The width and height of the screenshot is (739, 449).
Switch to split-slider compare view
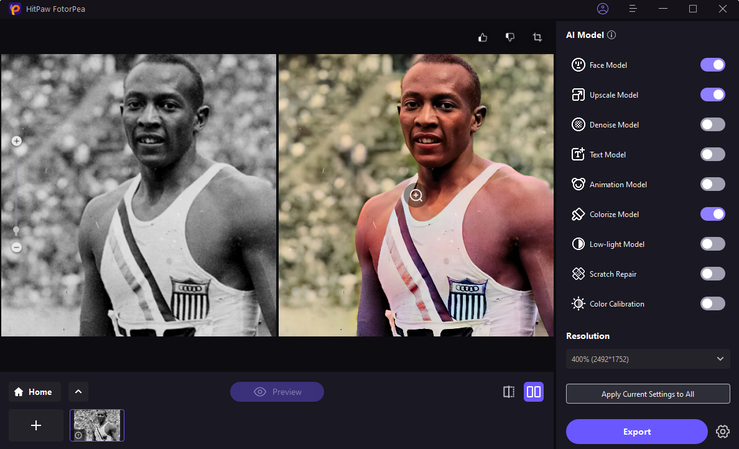509,392
